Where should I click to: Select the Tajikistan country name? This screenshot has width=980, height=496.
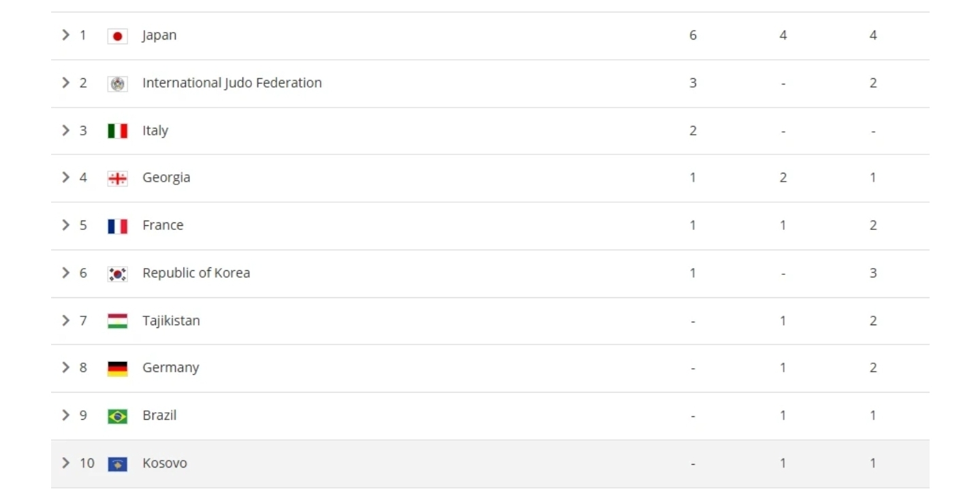coord(171,320)
